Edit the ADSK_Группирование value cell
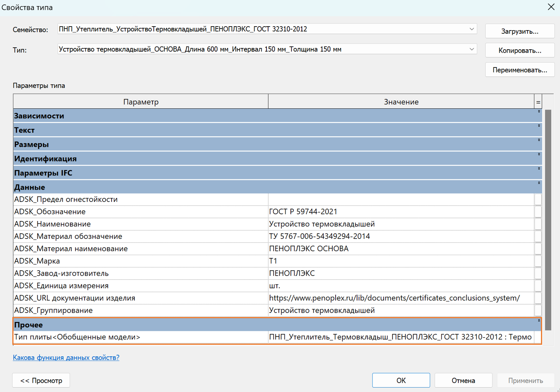 point(401,310)
